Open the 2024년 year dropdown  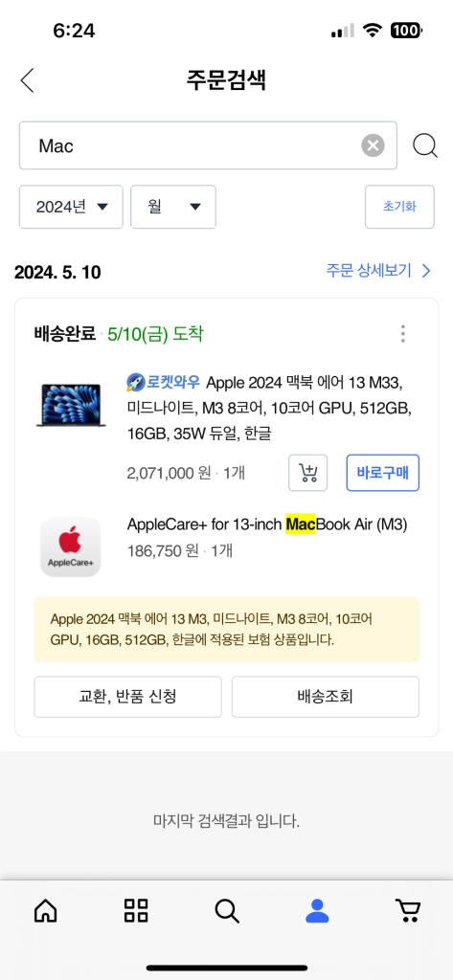click(x=71, y=207)
